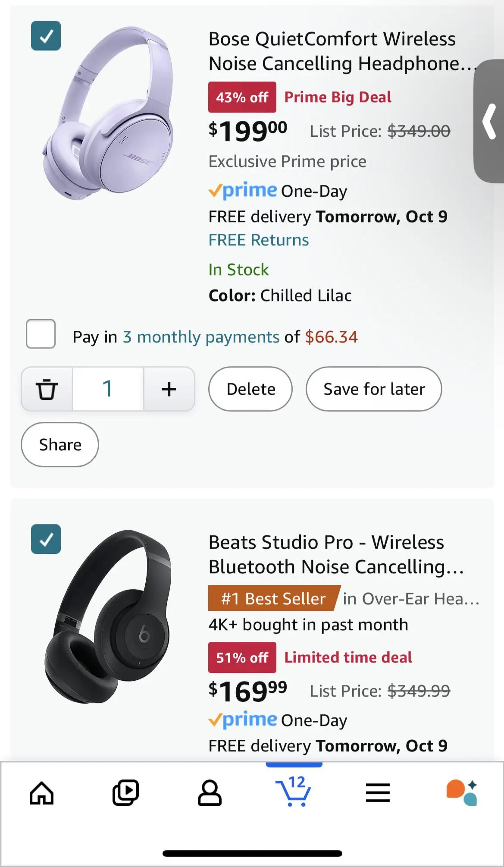Tap the Share button
Screen dimensions: 504x867
point(59,445)
